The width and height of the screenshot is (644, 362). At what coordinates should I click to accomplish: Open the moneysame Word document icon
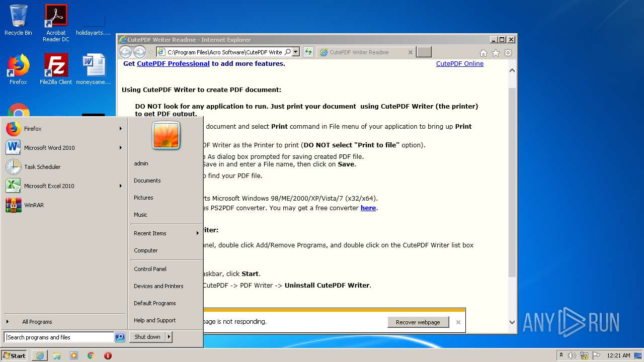94,69
